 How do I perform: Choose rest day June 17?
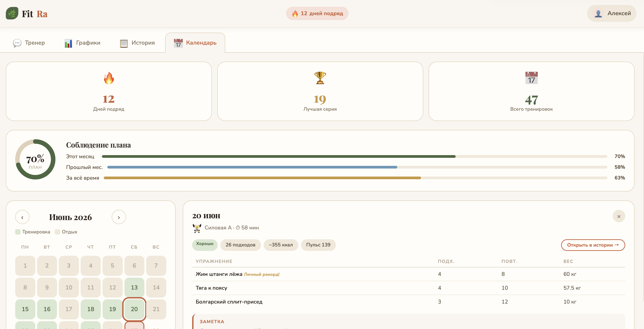tap(69, 309)
